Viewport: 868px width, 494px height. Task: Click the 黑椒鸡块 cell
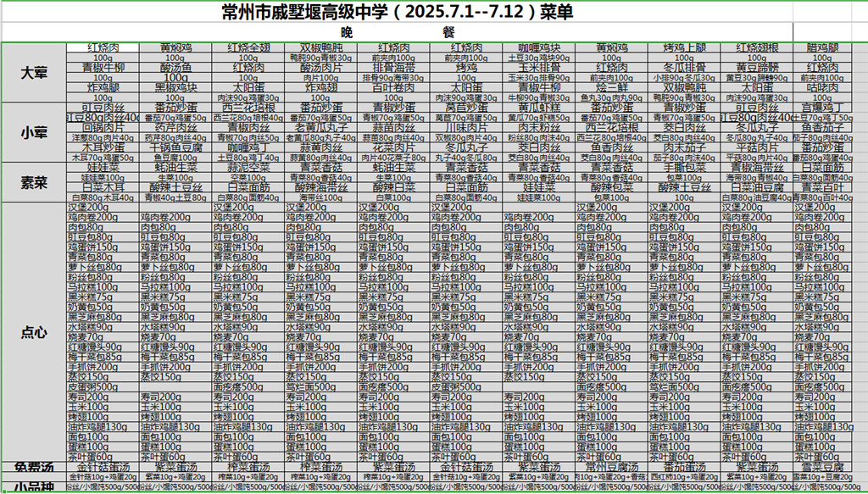[x=175, y=88]
